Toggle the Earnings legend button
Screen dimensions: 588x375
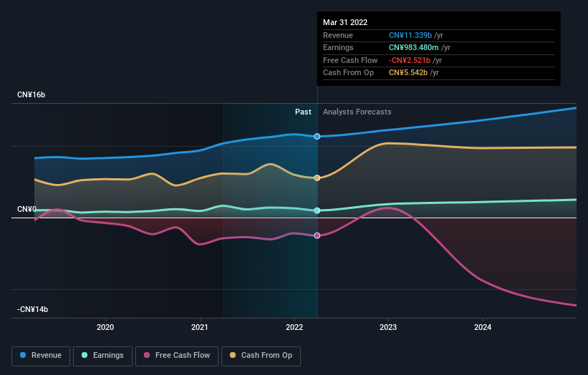pos(102,356)
